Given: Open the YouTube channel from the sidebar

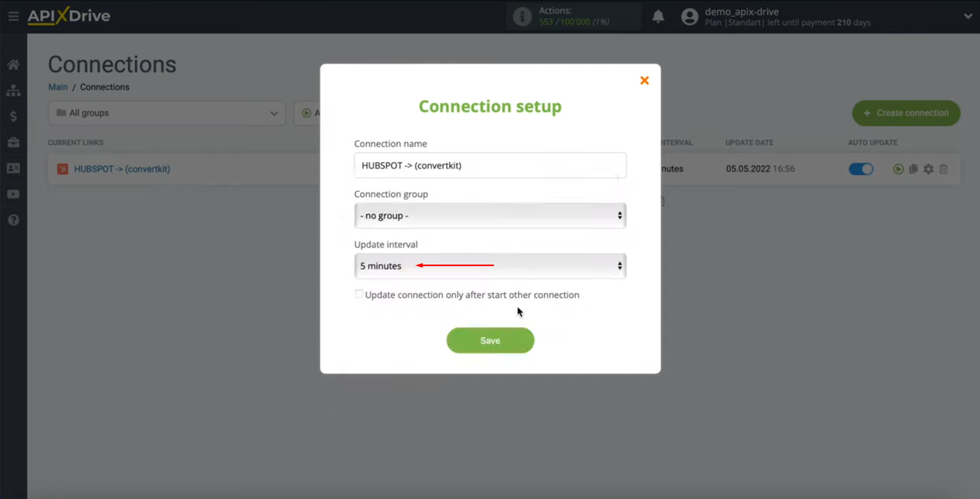Looking at the screenshot, I should click(x=13, y=194).
